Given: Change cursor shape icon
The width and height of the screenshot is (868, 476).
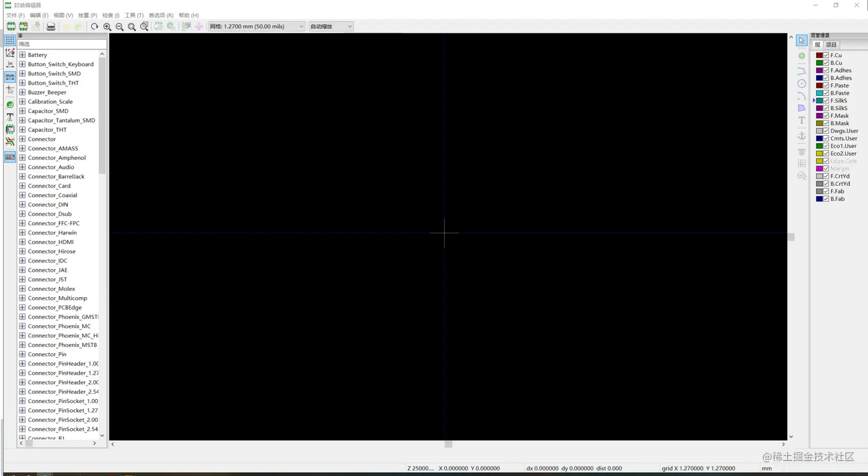Looking at the screenshot, I should point(10,89).
